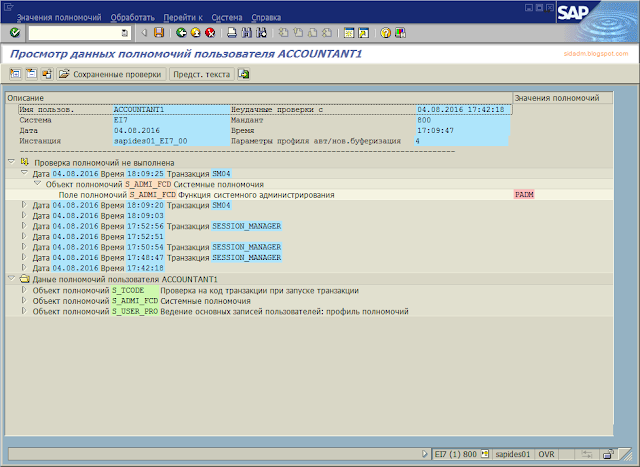Click the Last Page icon
Image resolution: width=640 pixels, height=467 pixels.
[x=327, y=33]
